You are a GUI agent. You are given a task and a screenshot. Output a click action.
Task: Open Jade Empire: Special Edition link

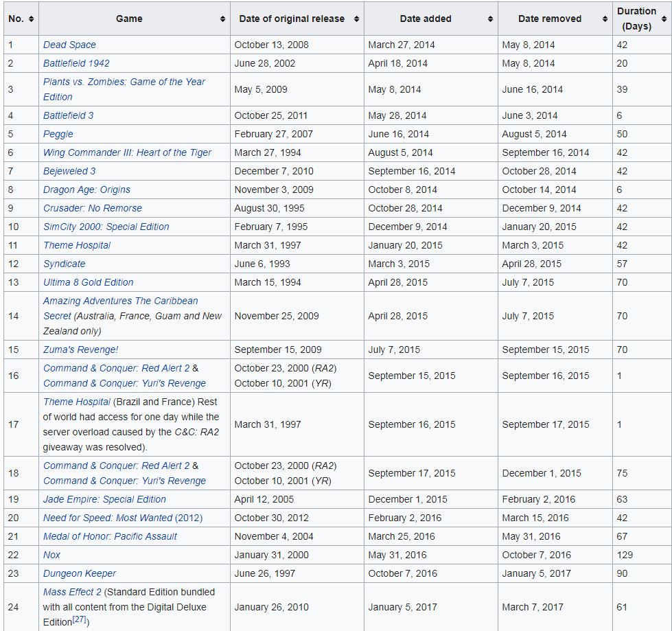click(104, 499)
